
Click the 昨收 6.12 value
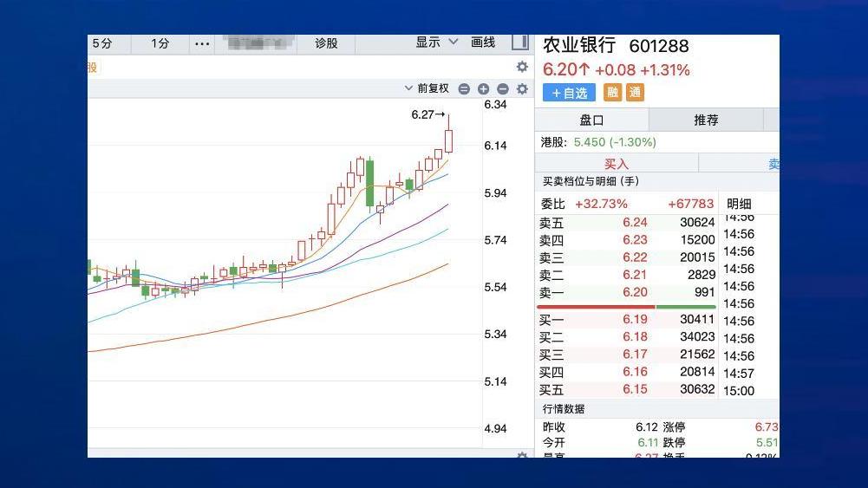pos(647,427)
